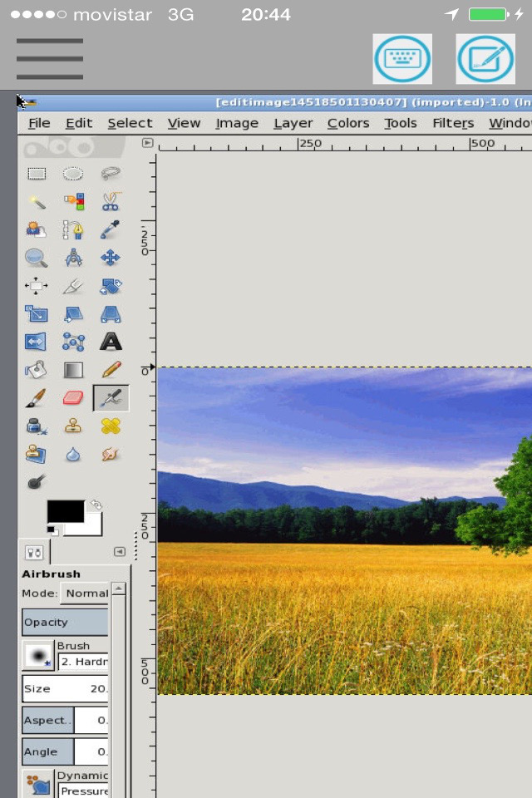Open the Tools menu
This screenshot has height=798, width=532.
pos(400,123)
